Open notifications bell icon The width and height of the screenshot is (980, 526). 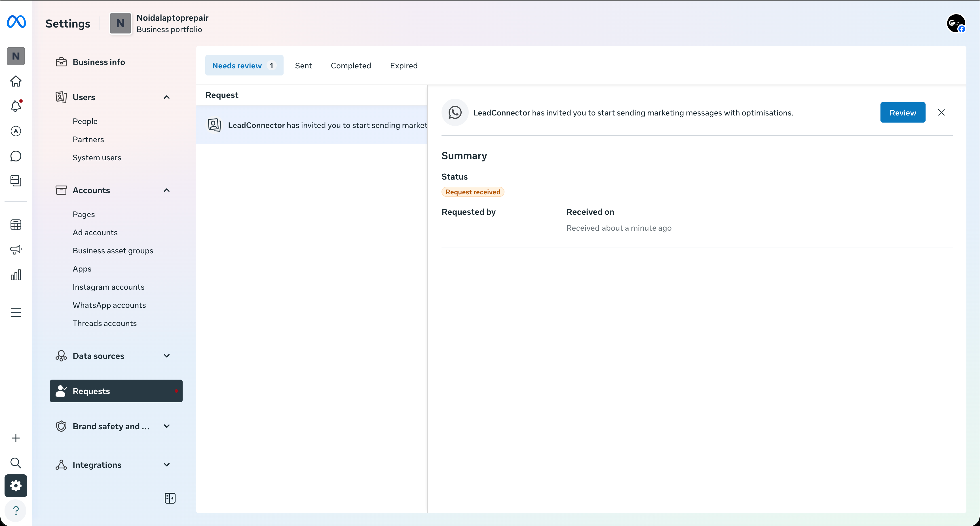(16, 106)
